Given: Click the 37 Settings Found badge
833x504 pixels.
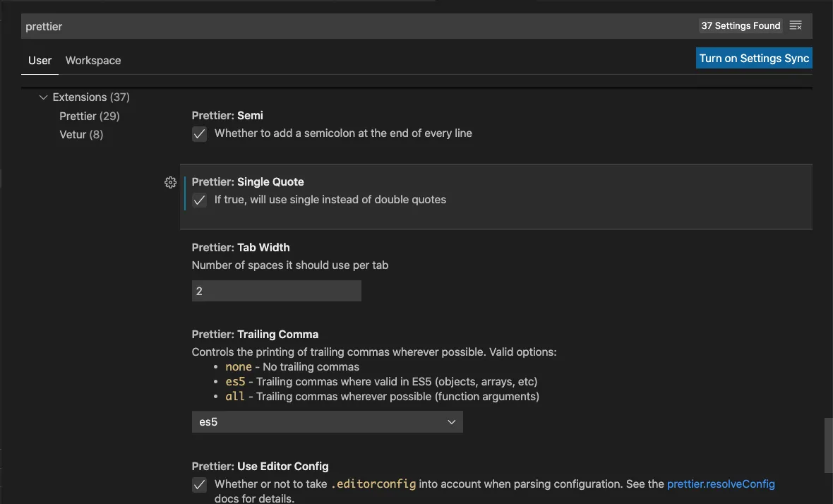Looking at the screenshot, I should [741, 26].
